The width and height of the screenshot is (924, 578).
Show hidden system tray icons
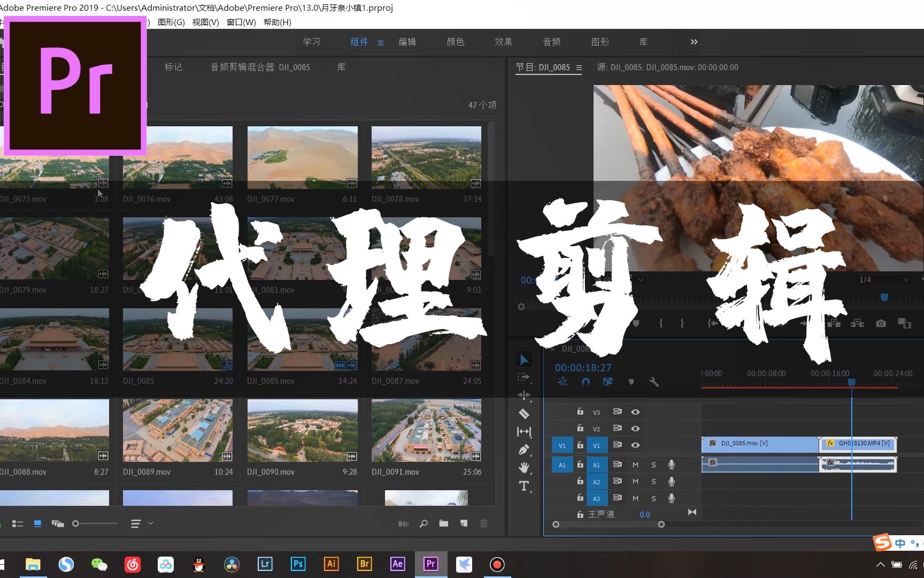[x=880, y=565]
